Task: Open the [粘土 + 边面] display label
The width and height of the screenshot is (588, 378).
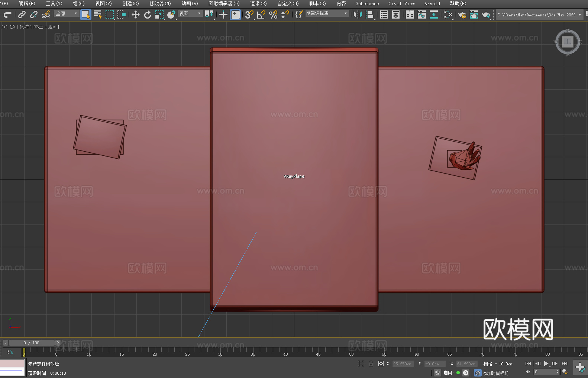Action: (46, 27)
